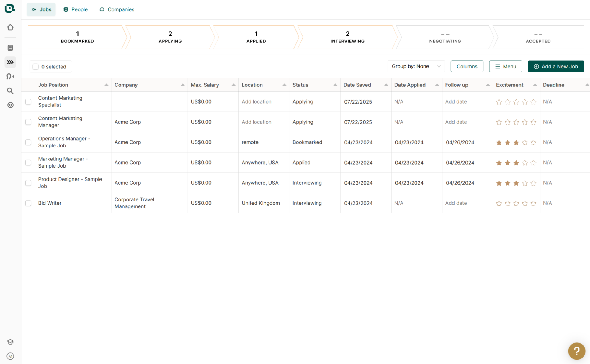Open the Resumes document icon in sidebar

(10, 48)
